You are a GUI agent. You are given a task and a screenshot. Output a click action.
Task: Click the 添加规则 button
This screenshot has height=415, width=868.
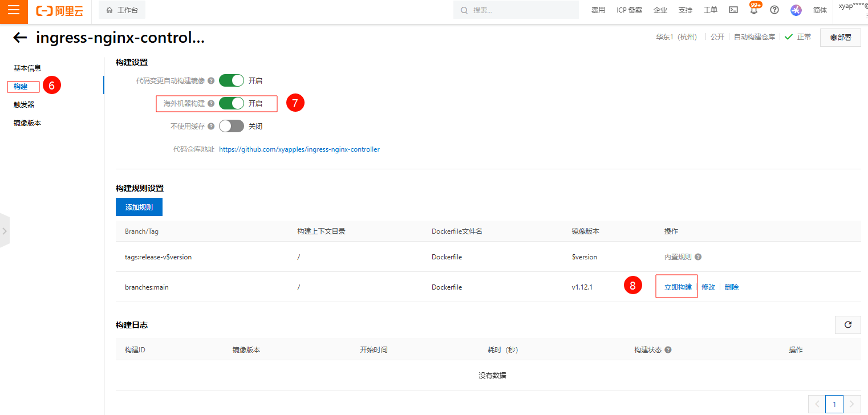139,207
